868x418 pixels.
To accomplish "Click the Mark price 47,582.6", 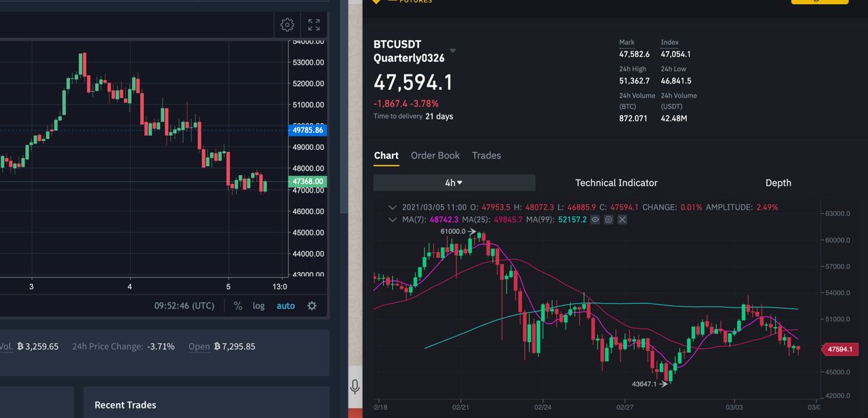I will point(634,54).
